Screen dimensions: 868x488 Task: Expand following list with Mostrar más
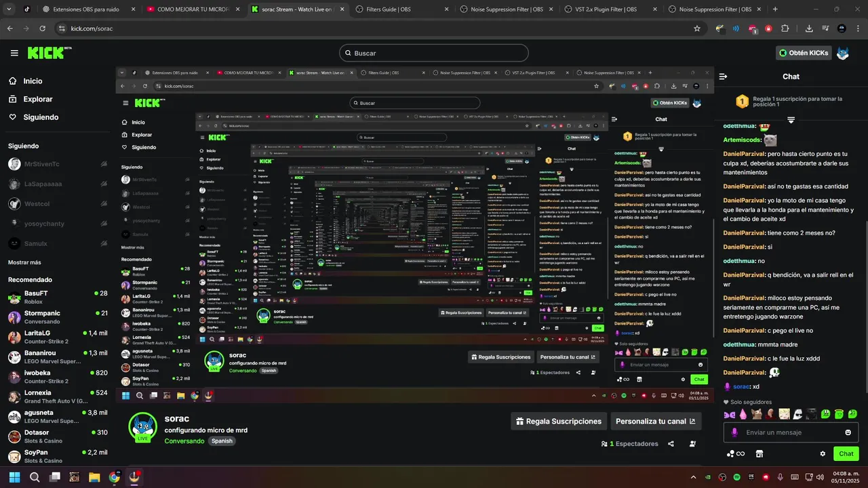tap(24, 262)
